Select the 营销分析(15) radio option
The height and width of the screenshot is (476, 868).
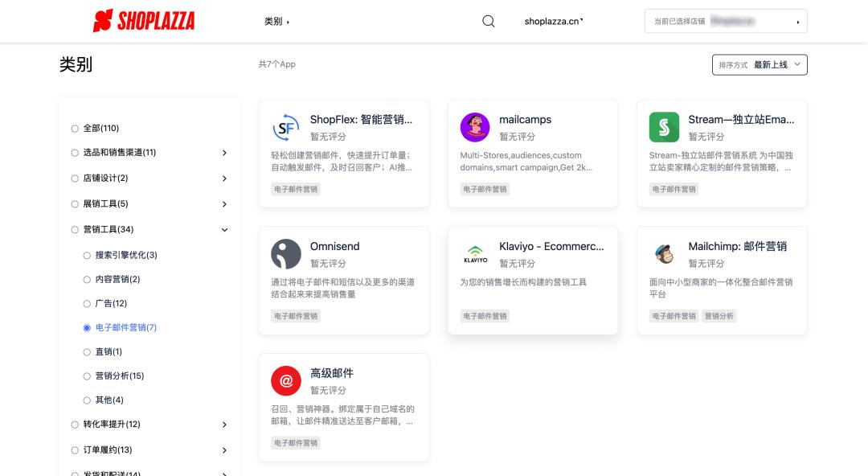tap(86, 375)
